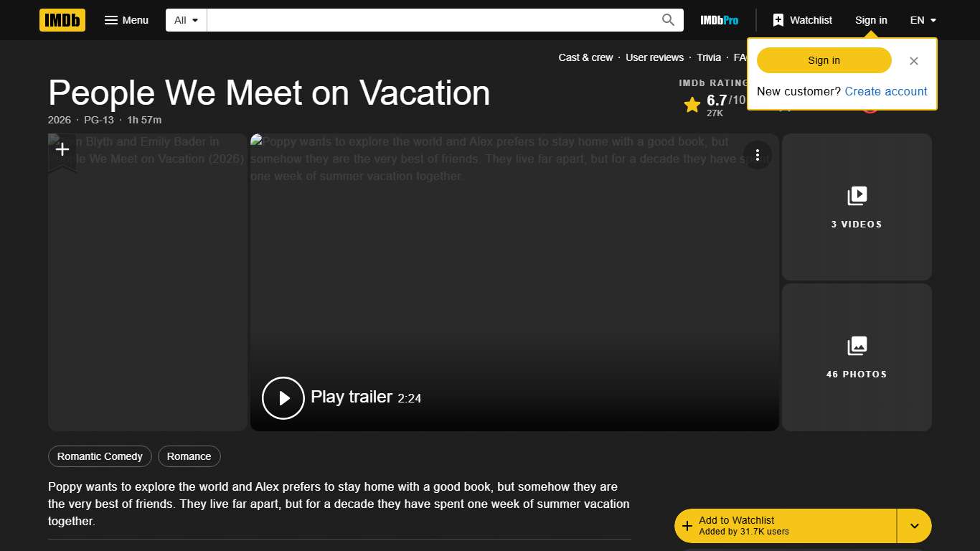Screen dimensions: 980x551
Task: Add the movie via the poster ribbon plus
Action: 62,149
